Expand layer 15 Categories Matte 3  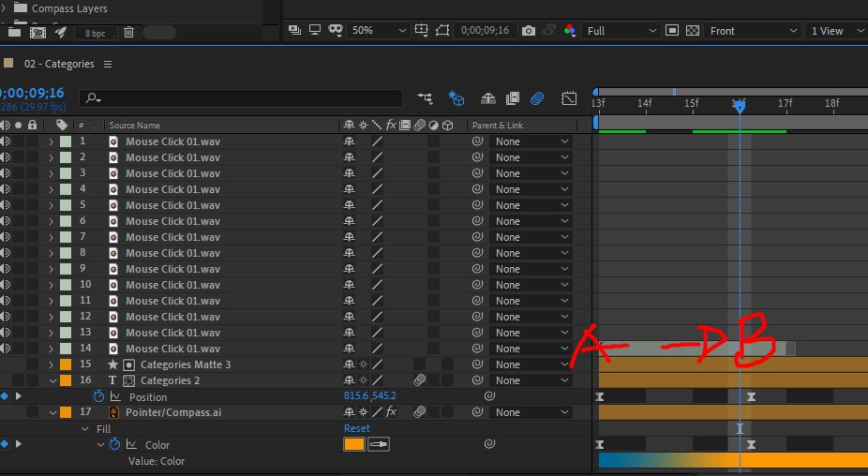coord(51,364)
